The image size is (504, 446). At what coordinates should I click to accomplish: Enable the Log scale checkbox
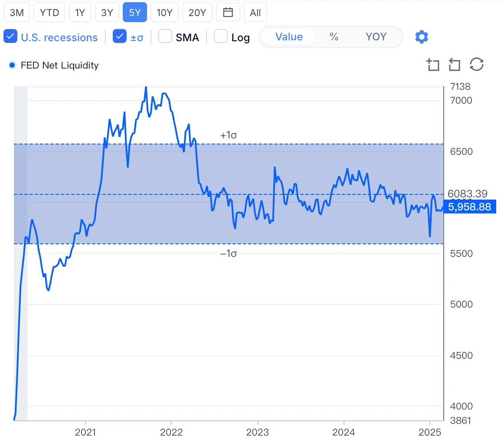[x=221, y=37]
